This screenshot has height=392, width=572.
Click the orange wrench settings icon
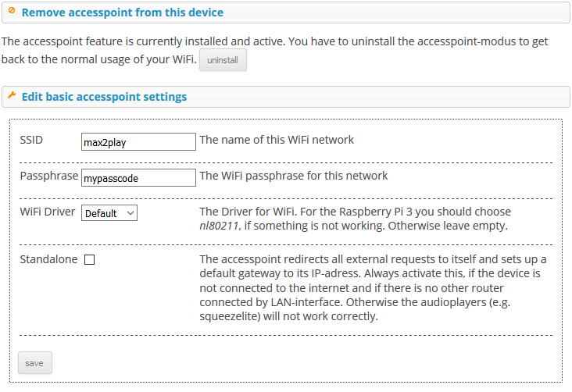pyautogui.click(x=12, y=95)
